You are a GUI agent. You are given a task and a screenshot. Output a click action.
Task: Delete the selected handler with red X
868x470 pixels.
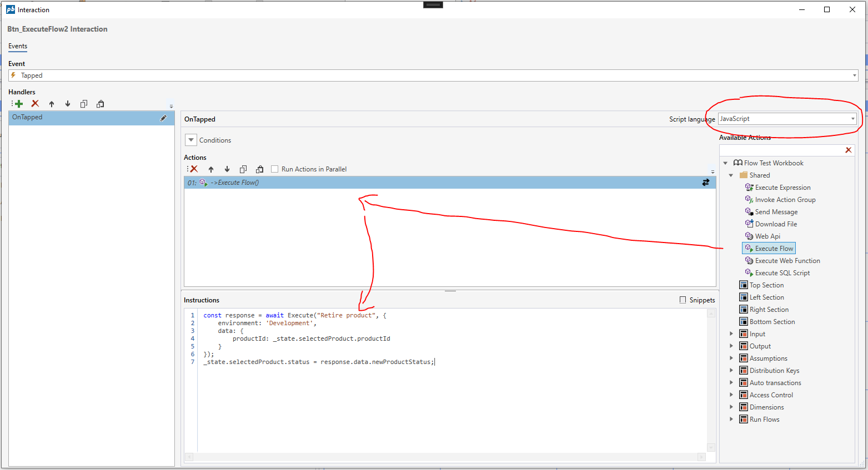[x=35, y=104]
